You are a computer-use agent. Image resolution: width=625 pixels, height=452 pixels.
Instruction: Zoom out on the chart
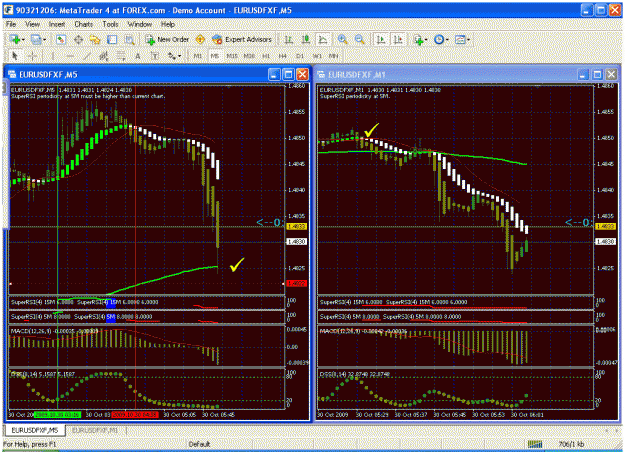(360, 39)
